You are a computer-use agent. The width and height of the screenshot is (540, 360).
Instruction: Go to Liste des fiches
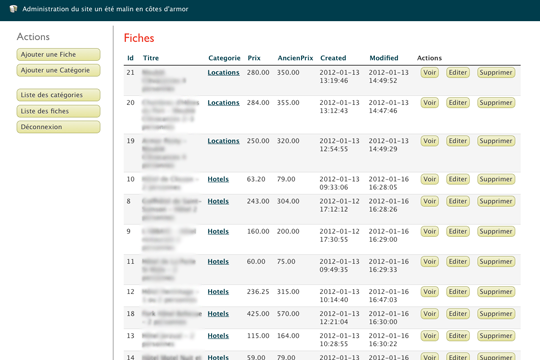click(x=58, y=111)
